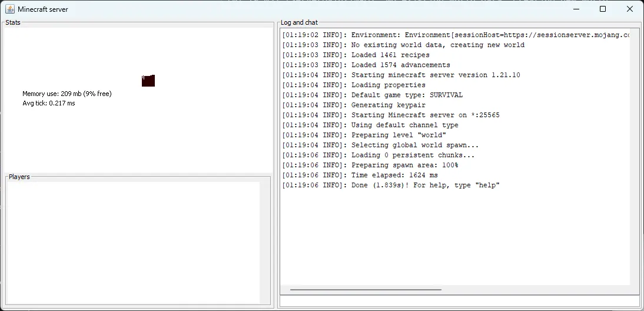The width and height of the screenshot is (644, 311).
Task: Click the Players list area
Action: 134,243
